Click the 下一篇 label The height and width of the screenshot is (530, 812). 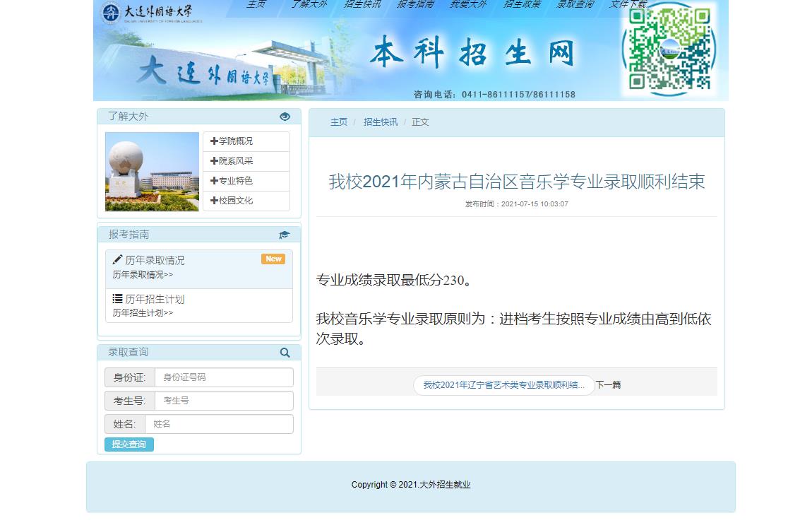(608, 385)
